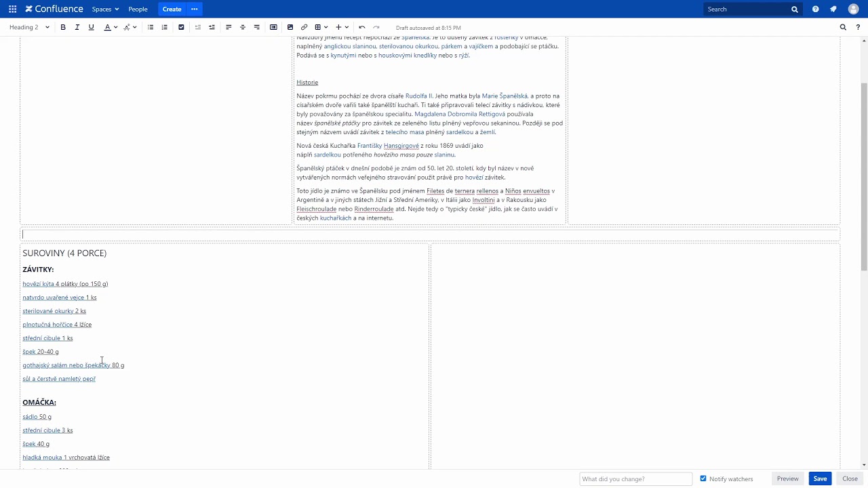Open the Rudolfa II. link
Image resolution: width=868 pixels, height=488 pixels.
(x=418, y=96)
